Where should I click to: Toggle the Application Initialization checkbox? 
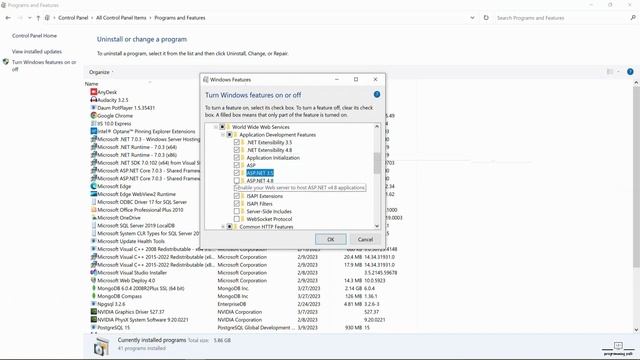pyautogui.click(x=237, y=158)
